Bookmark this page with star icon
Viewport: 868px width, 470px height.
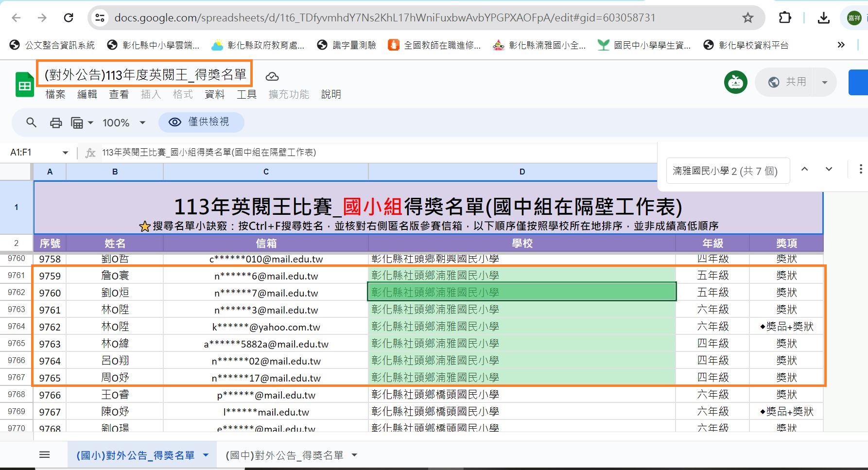pos(747,18)
